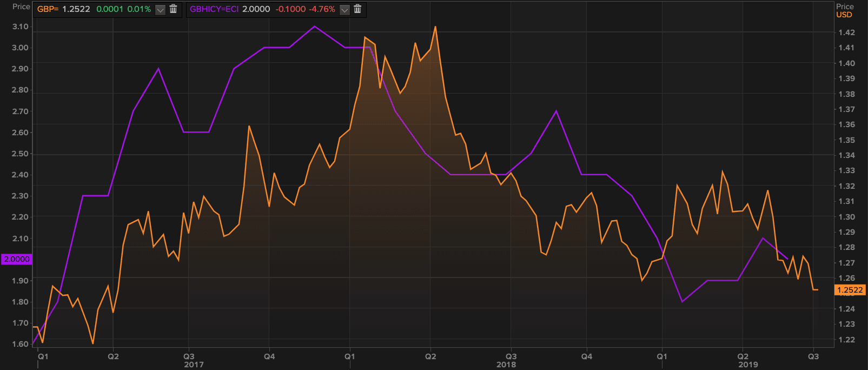
Task: Click the purple GBHICY=ECI ticker label
Action: [214, 9]
